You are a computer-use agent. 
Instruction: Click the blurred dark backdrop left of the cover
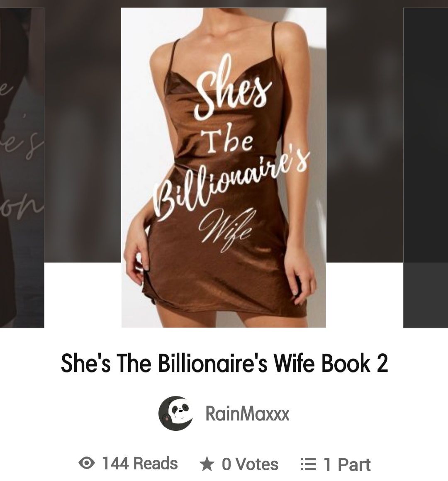coord(83,135)
